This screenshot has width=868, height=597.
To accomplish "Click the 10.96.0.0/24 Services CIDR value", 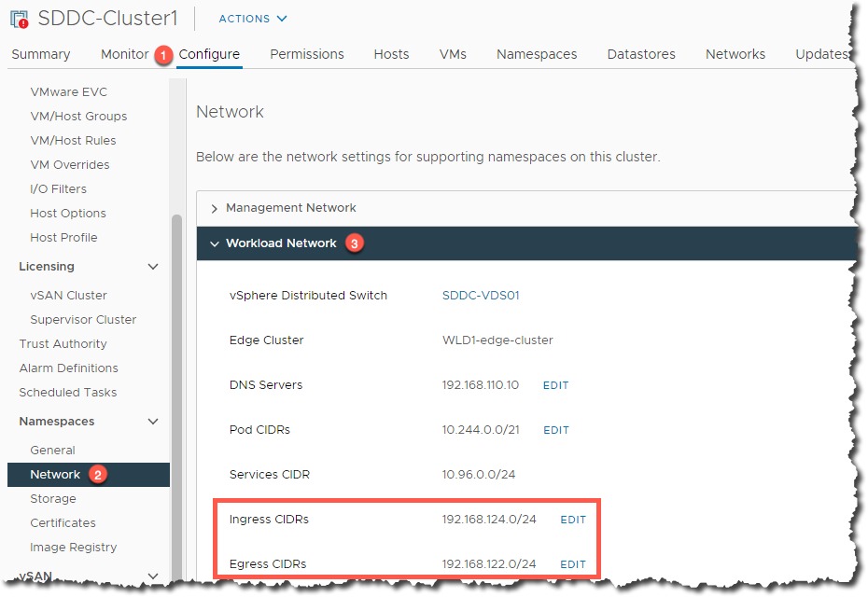I will tap(478, 475).
